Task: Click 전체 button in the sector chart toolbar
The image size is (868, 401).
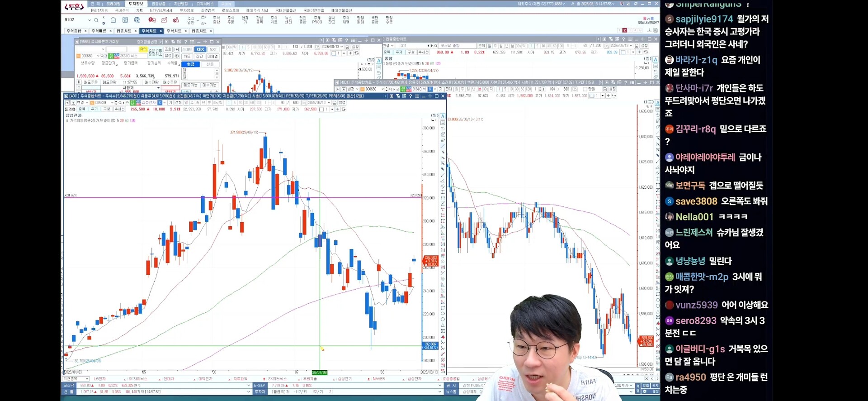Action: pyautogui.click(x=482, y=46)
